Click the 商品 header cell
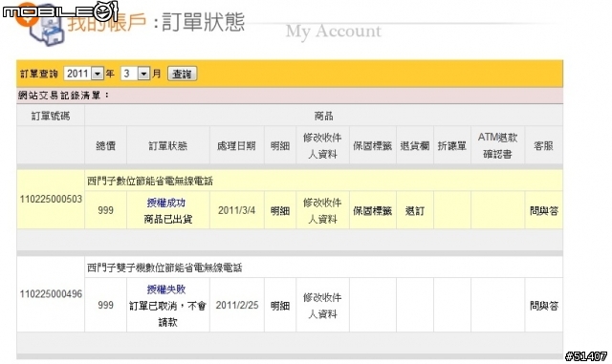Viewport: 612px width, 364px height. click(323, 116)
